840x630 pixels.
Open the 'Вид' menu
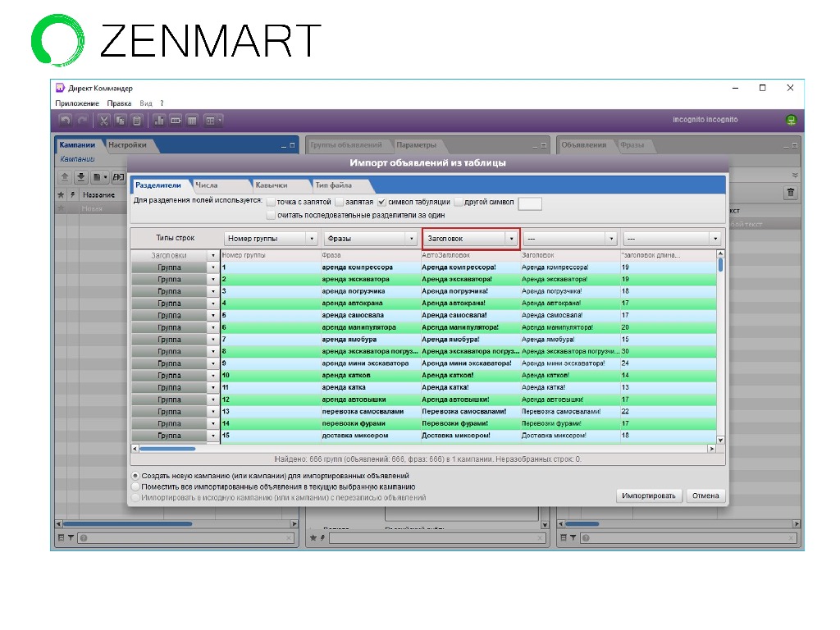click(146, 103)
